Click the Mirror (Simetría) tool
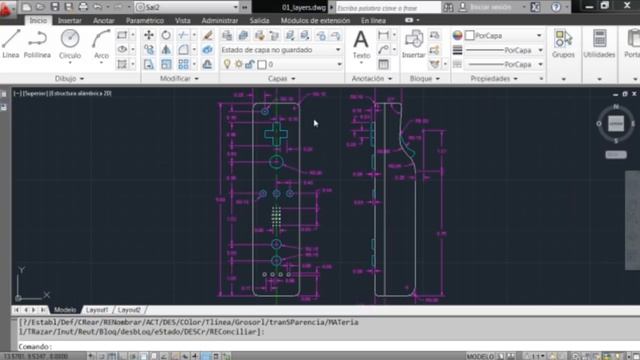Screen dimensions: 640x360 point(166,50)
